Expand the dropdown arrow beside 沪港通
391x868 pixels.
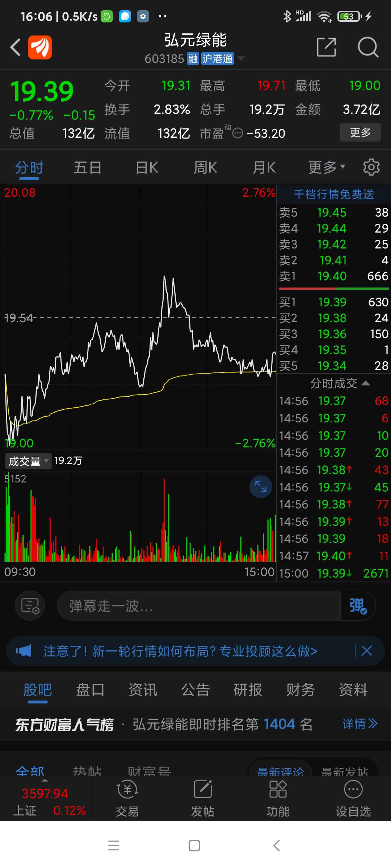tap(241, 59)
